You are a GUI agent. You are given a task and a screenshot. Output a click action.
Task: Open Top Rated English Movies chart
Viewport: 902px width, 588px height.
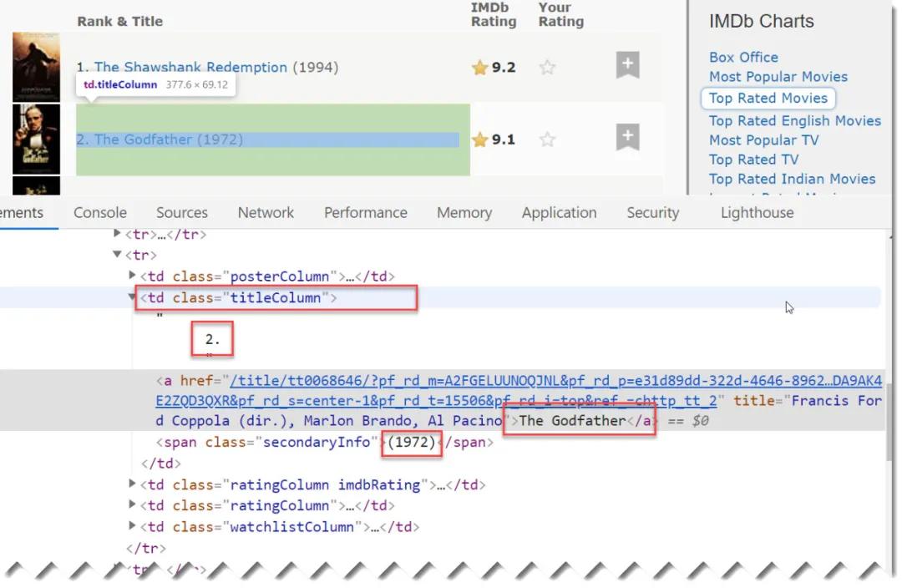[794, 120]
